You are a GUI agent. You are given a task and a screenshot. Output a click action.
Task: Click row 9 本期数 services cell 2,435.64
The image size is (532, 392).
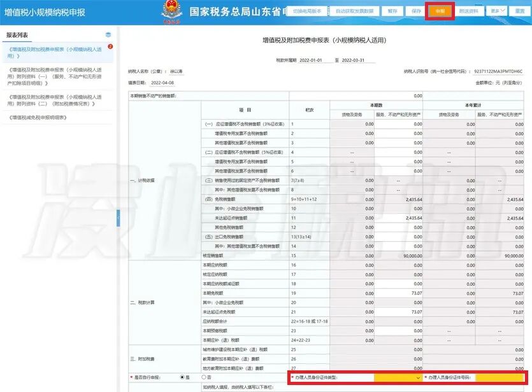(x=399, y=199)
